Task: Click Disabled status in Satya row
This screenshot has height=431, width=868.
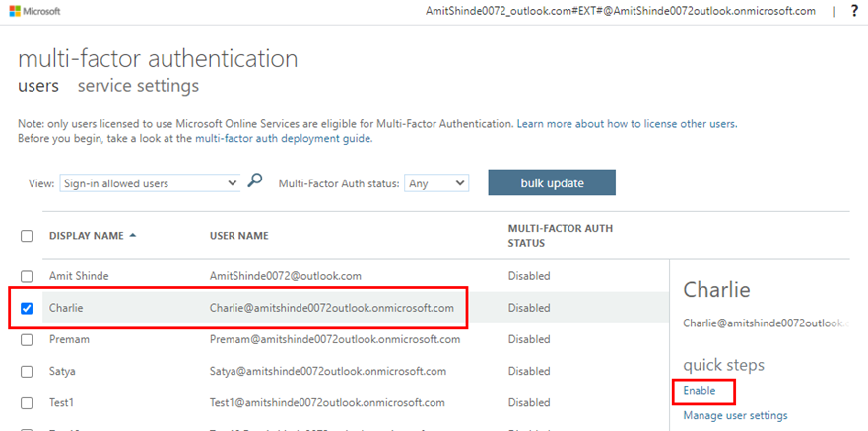Action: pyautogui.click(x=529, y=371)
